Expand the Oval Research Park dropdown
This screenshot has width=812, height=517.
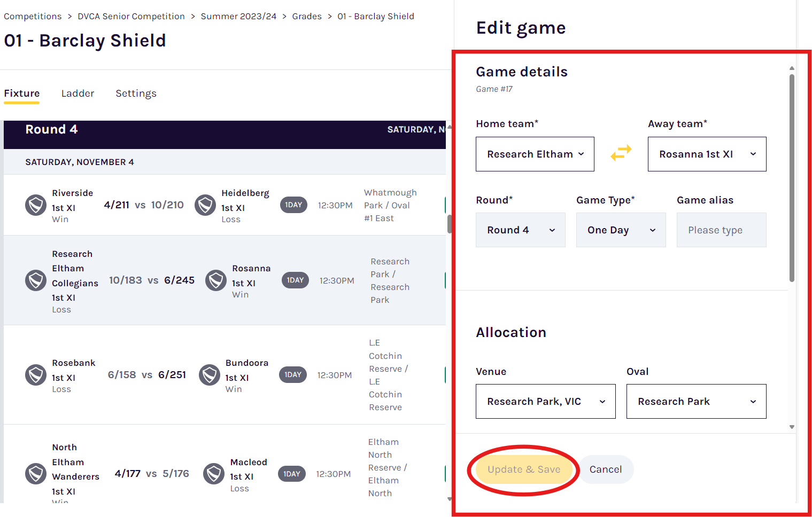click(696, 401)
